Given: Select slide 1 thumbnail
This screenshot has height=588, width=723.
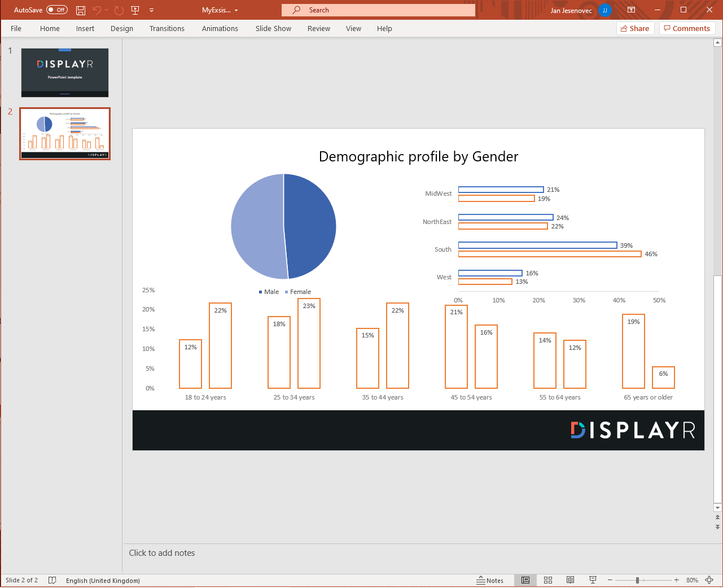Looking at the screenshot, I should tap(65, 73).
